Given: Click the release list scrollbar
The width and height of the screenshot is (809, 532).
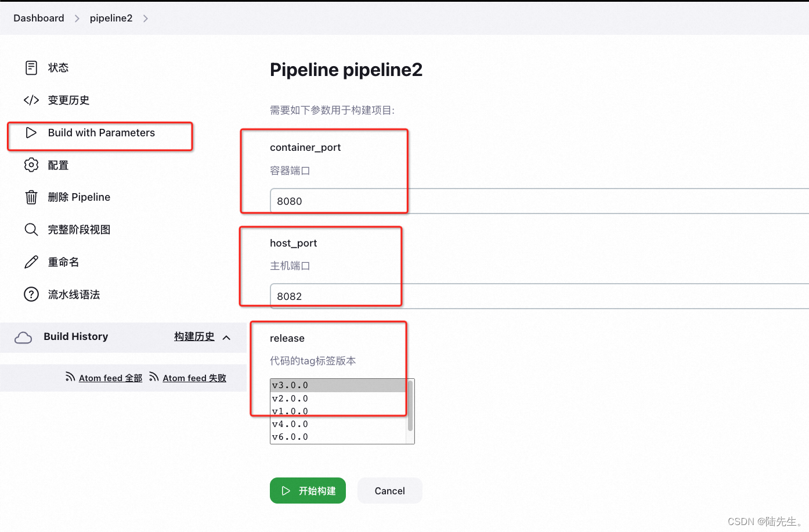Looking at the screenshot, I should click(x=410, y=406).
